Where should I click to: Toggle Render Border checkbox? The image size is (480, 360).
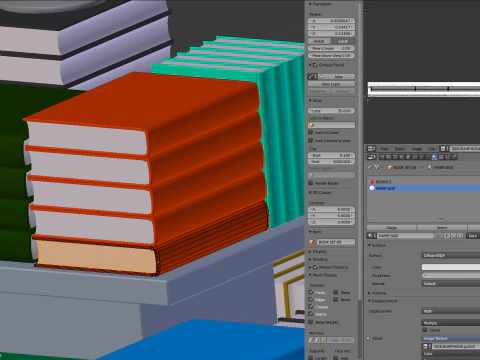point(310,183)
